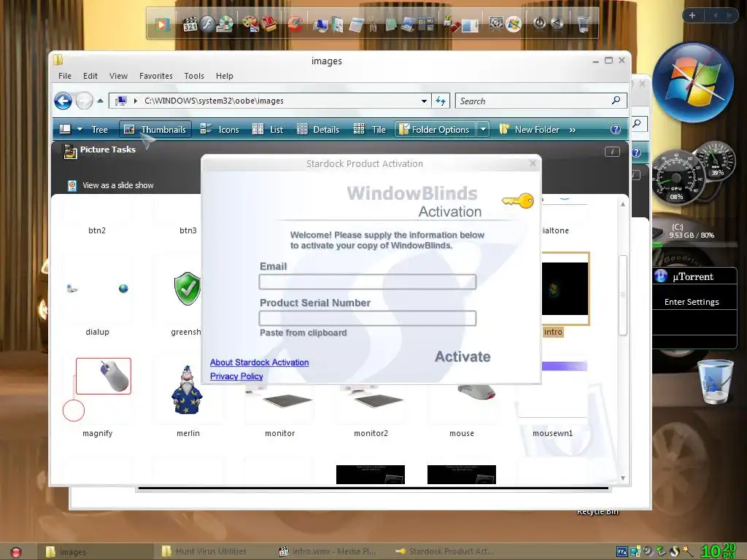The width and height of the screenshot is (747, 560).
Task: Open the Edit menu
Action: click(90, 76)
